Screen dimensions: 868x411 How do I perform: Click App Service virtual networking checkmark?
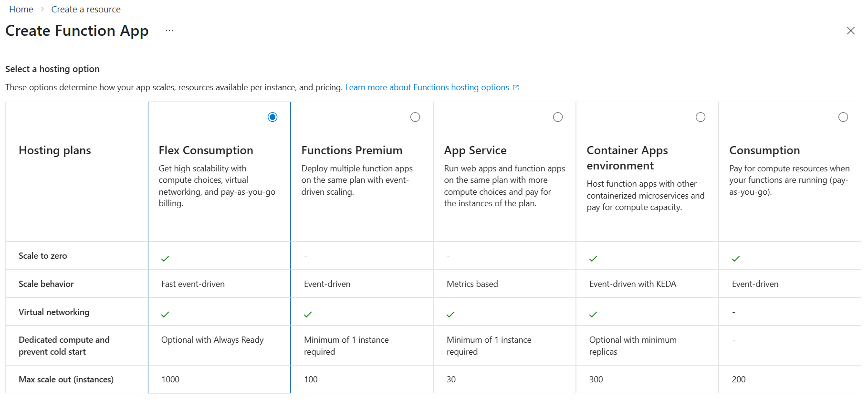tap(450, 315)
